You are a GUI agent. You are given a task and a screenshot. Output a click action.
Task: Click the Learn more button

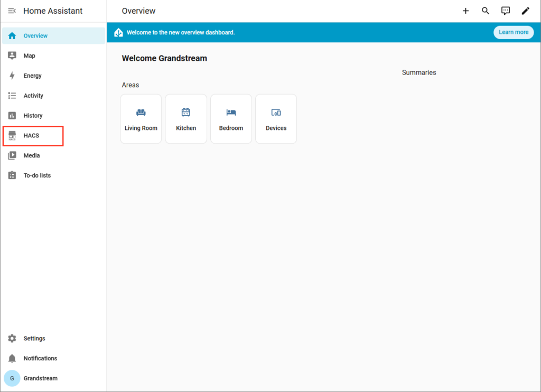514,32
